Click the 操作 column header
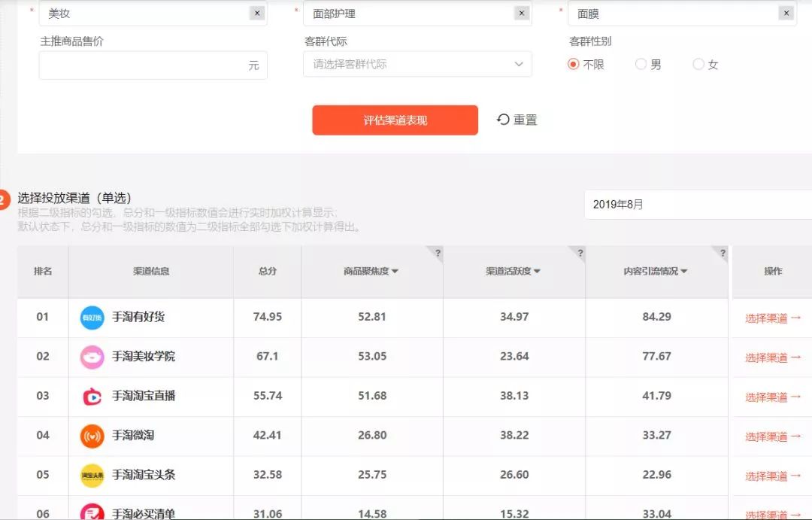The width and height of the screenshot is (812, 520). coord(773,271)
